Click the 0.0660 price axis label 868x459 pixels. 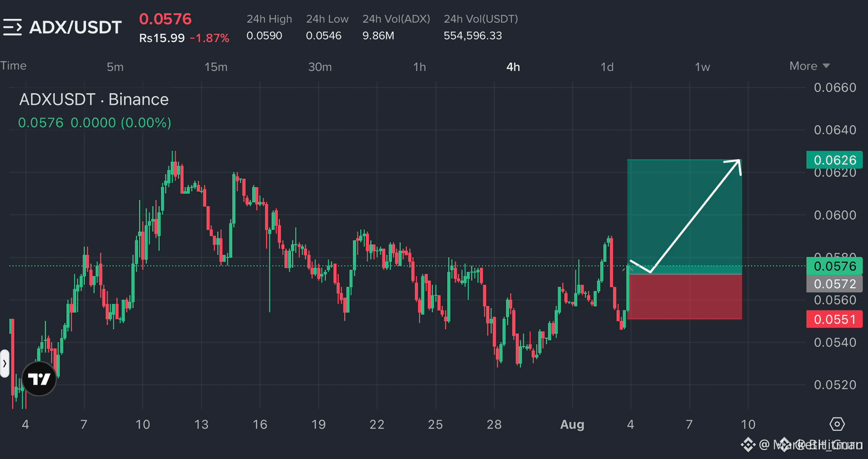click(835, 88)
